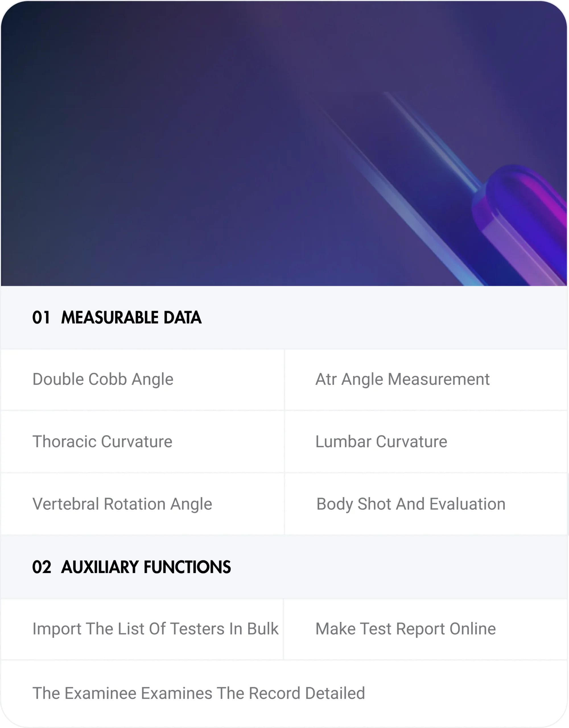Click the 02 section number
This screenshot has width=569, height=728.
point(42,567)
